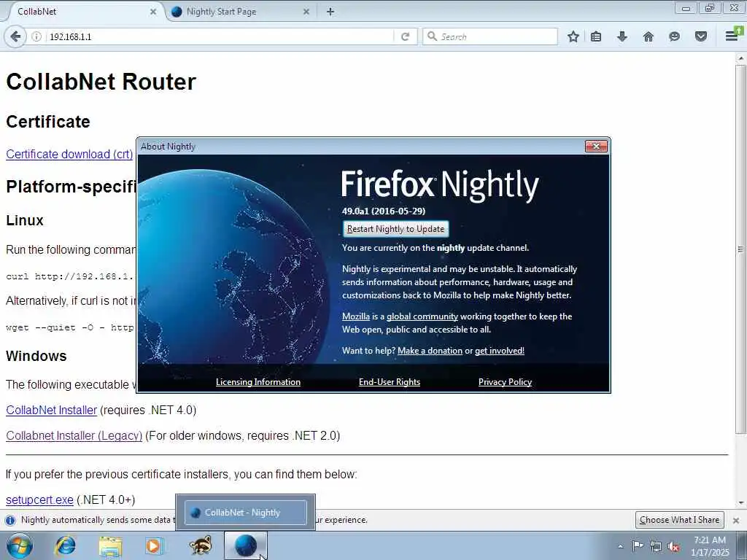Focus the Search box in the toolbar
The width and height of the screenshot is (747, 560).
click(490, 36)
